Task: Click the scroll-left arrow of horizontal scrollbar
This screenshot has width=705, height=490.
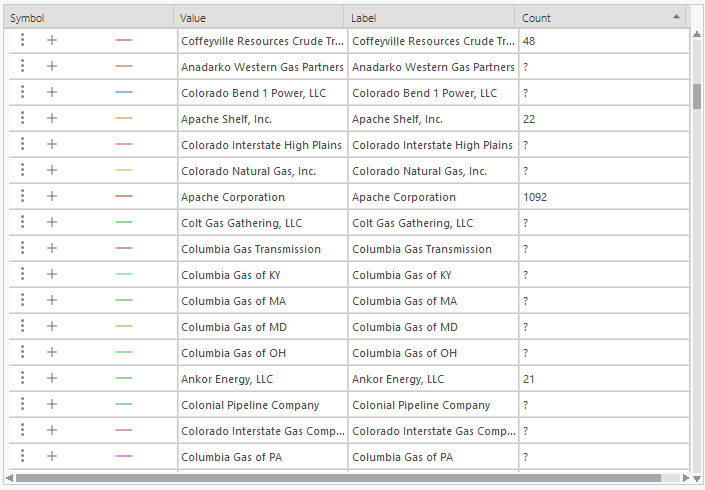Action: coord(9,478)
